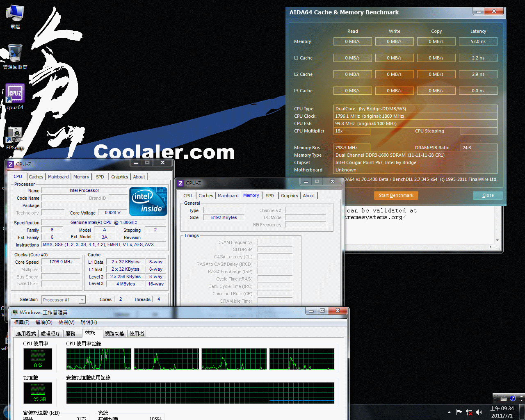Click the language bar keyboard icon
Image resolution: width=525 pixels, height=420 pixels.
pos(503,399)
